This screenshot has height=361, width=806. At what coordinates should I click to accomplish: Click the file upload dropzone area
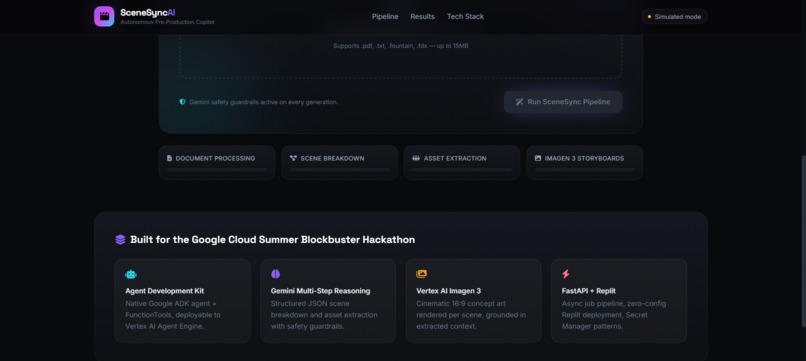pyautogui.click(x=401, y=56)
